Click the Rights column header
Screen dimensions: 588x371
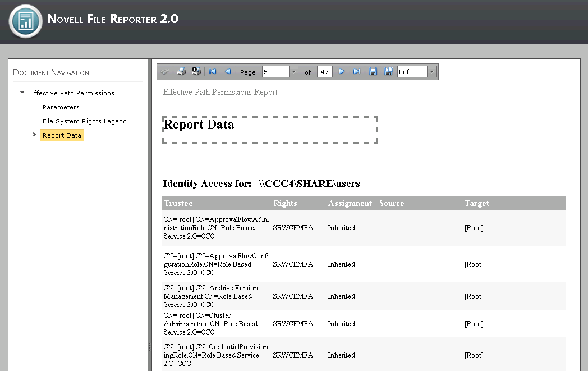pos(285,203)
